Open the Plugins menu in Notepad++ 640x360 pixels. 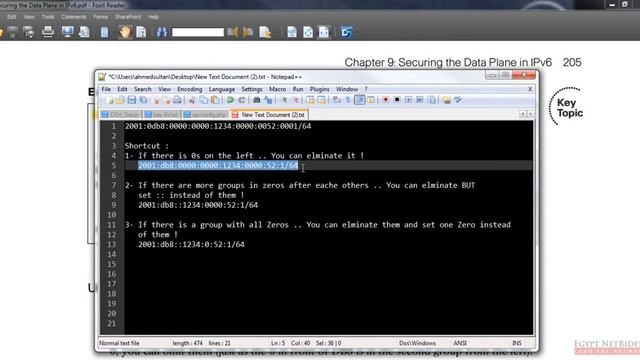pos(319,89)
